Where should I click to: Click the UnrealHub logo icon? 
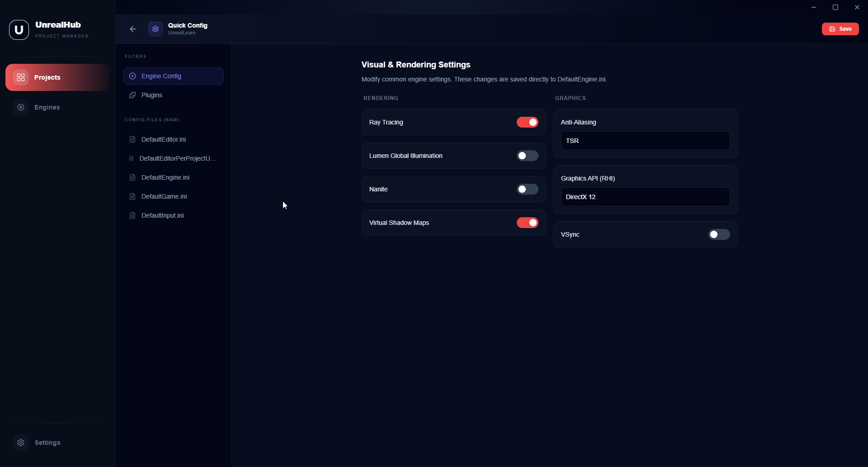(19, 29)
